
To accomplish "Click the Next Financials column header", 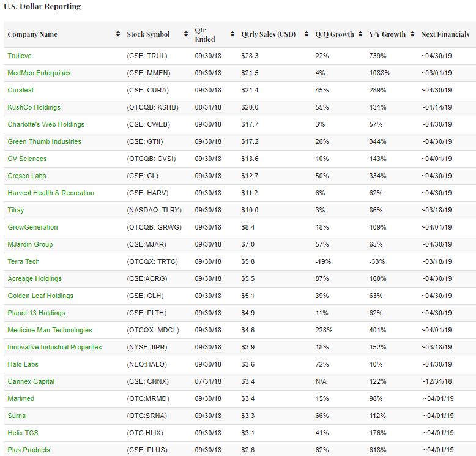I will pyautogui.click(x=445, y=34).
